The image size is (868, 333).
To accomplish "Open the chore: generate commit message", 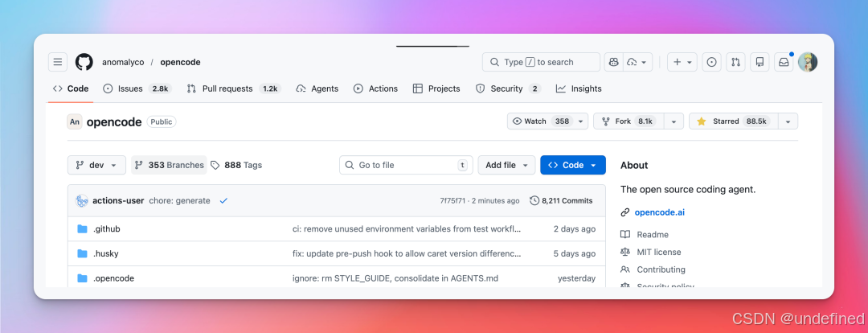I will [179, 200].
